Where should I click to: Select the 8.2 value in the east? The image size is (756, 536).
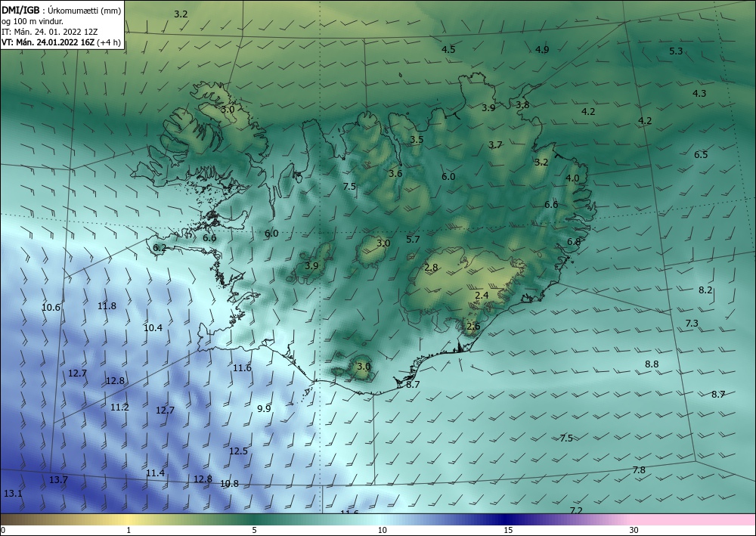coord(705,290)
